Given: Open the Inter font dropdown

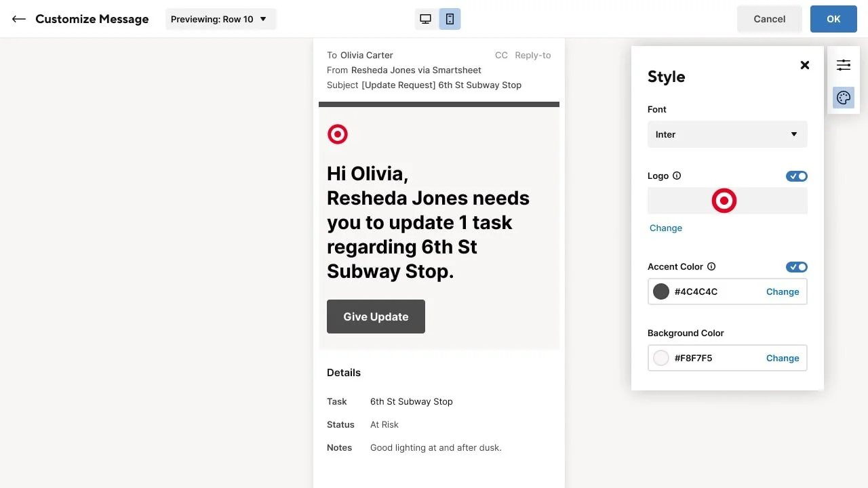Looking at the screenshot, I should [x=727, y=134].
